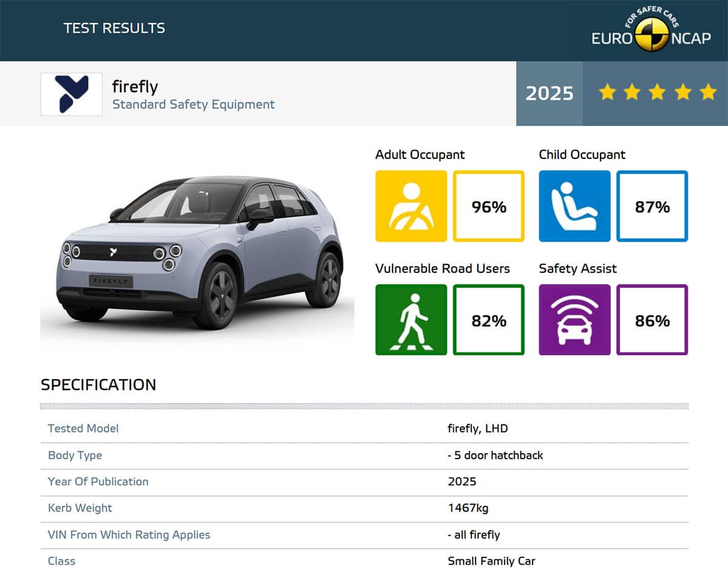Screen dimensions: 728x586
Task: Expand the Tested Model specification row
Action: click(x=83, y=428)
